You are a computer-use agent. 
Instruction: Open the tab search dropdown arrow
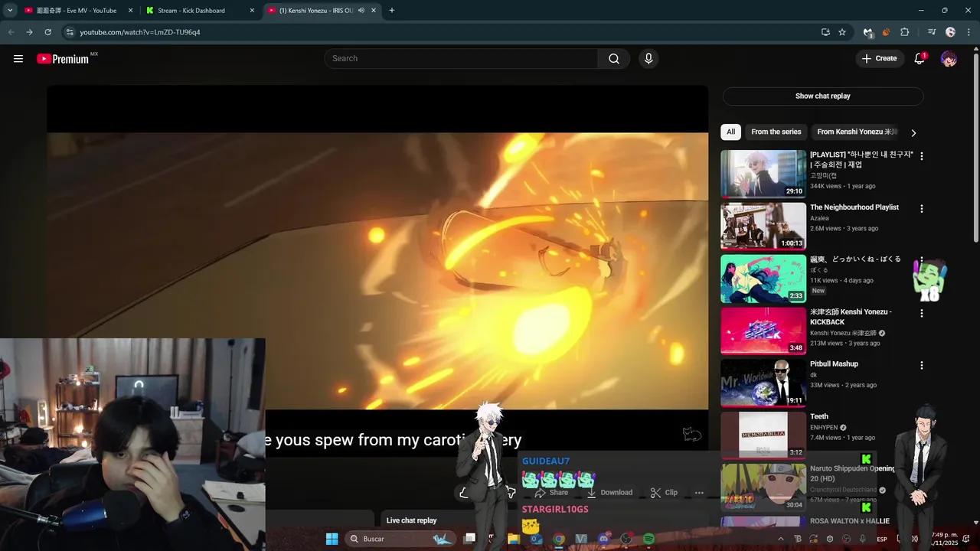(10, 11)
